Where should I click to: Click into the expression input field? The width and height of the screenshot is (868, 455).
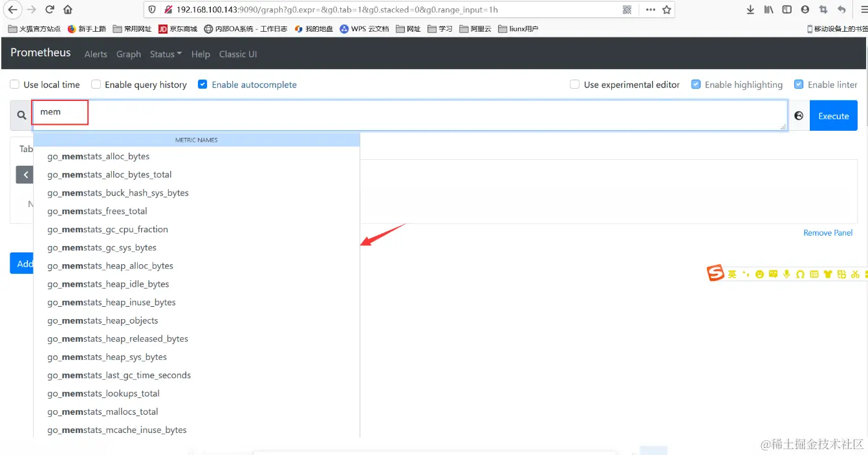pos(410,115)
